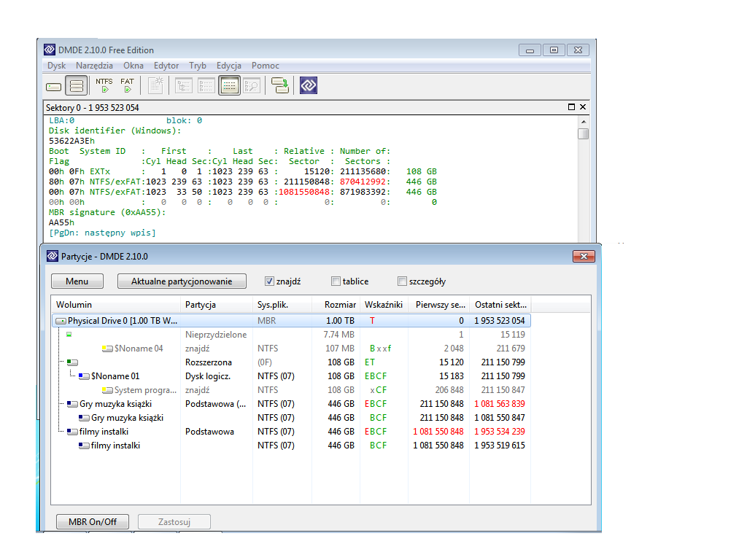Screen dimensions: 747x560
Task: Open the Narzędzia menu
Action: coord(94,66)
